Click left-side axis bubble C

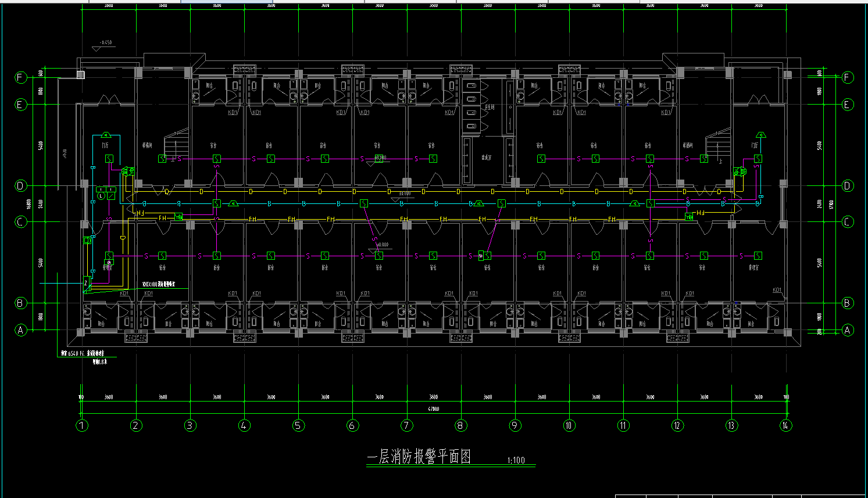pos(21,222)
